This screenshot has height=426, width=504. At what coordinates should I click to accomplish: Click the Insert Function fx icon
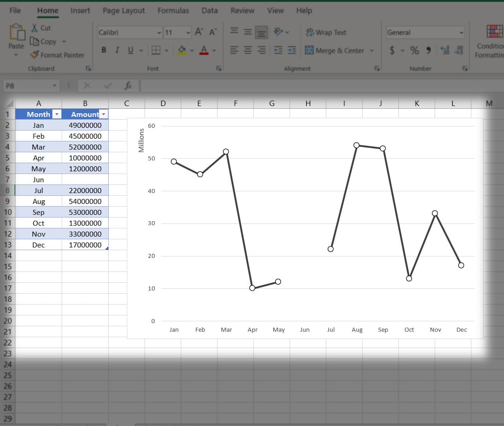[128, 85]
